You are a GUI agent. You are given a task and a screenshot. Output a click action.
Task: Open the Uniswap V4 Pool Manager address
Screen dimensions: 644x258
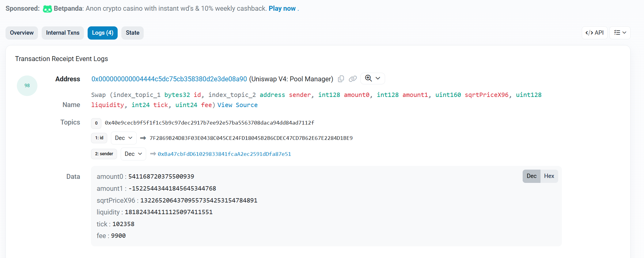click(x=169, y=79)
